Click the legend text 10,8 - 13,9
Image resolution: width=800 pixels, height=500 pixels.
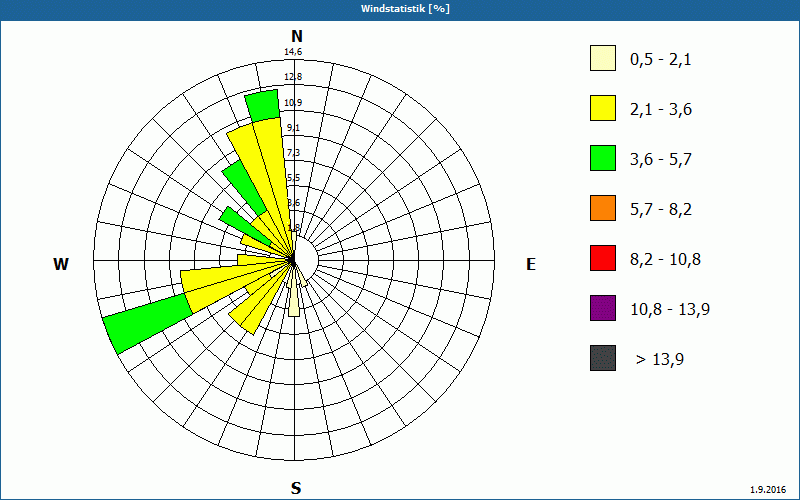point(670,310)
